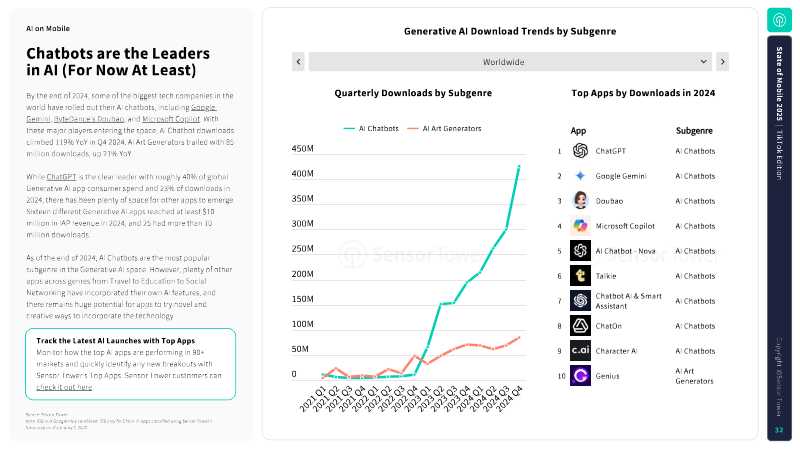Click the Sensor Tower logo icon
The height and width of the screenshot is (450, 800).
click(779, 20)
